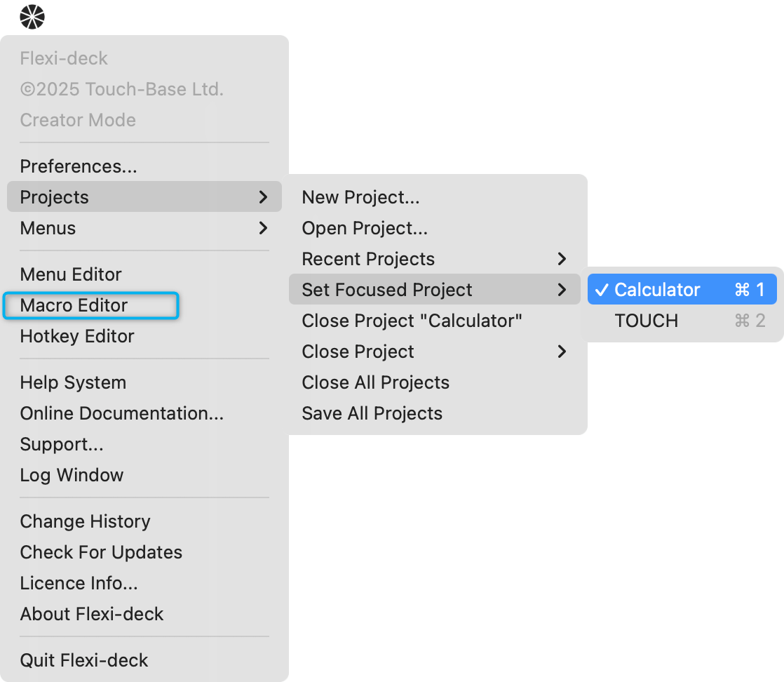
Task: Show the Log Window
Action: point(72,475)
